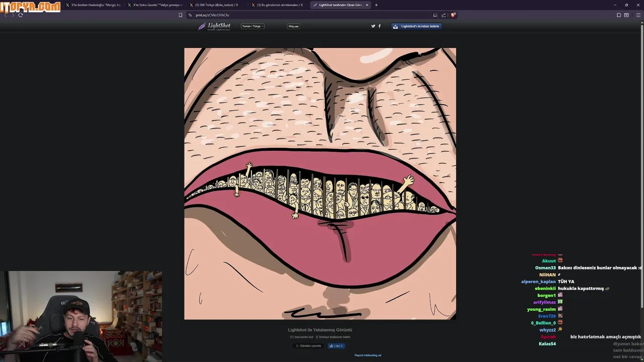Viewport: 644px width, 362px height.
Task: Click the LightShot feather logo
Action: click(214, 26)
